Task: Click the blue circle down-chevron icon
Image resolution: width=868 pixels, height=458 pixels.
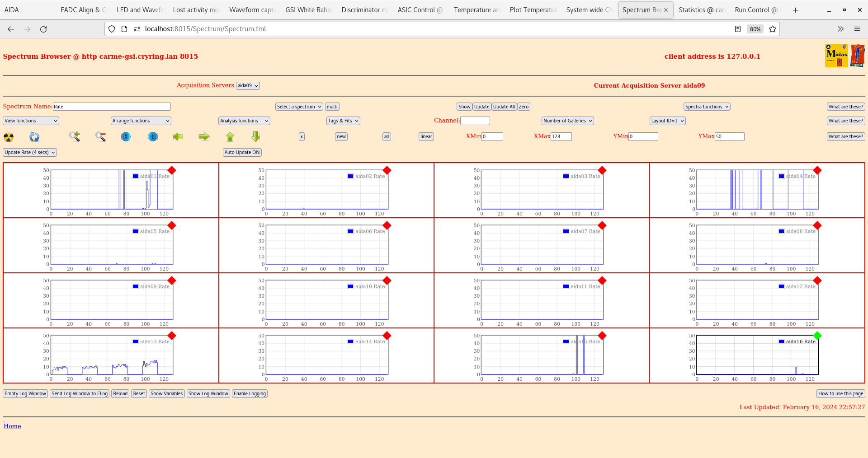Action: coord(126,136)
